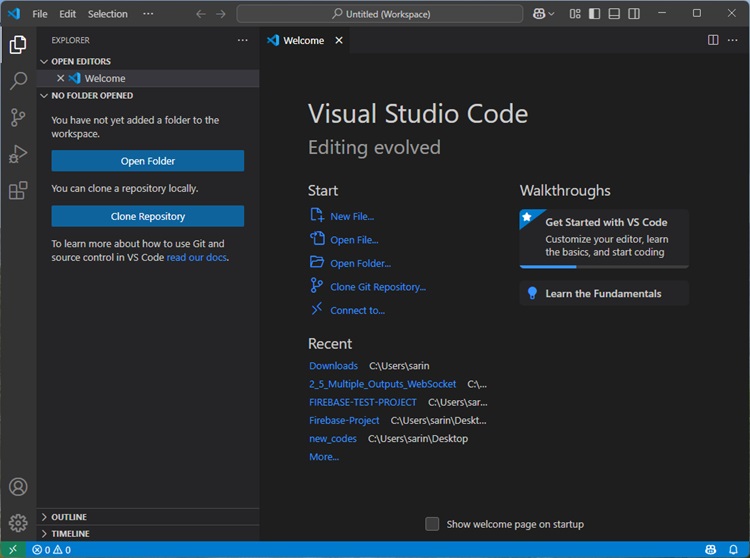Viewport: 750px width, 558px height.
Task: Open Explorer Views and More Actions ellipsis
Action: point(243,40)
